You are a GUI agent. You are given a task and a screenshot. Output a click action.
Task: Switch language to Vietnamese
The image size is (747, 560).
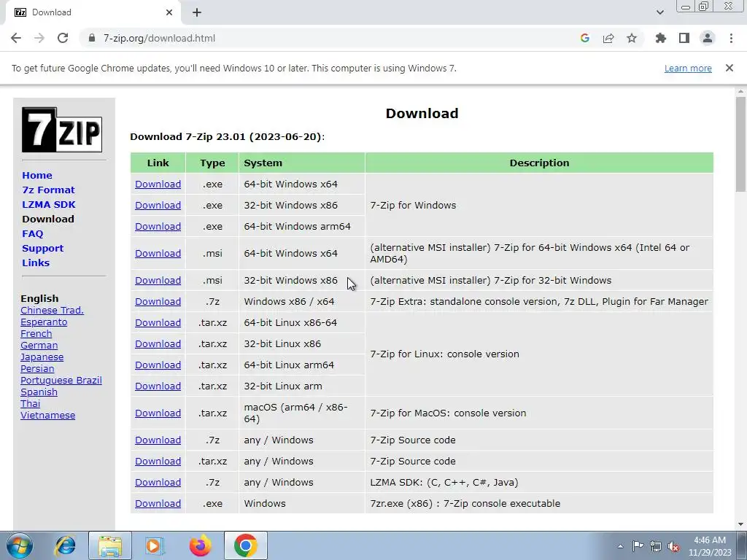pyautogui.click(x=47, y=415)
